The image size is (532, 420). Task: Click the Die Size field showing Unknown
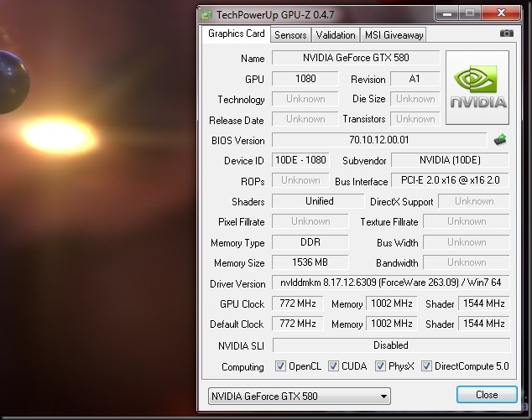(x=415, y=99)
